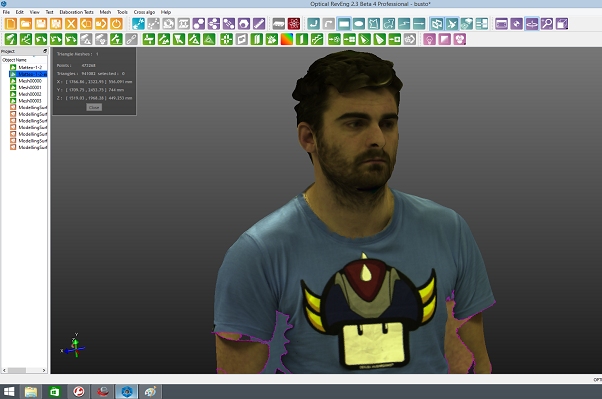
Task: Open the Windows Start button on the taskbar
Action: [x=8, y=392]
